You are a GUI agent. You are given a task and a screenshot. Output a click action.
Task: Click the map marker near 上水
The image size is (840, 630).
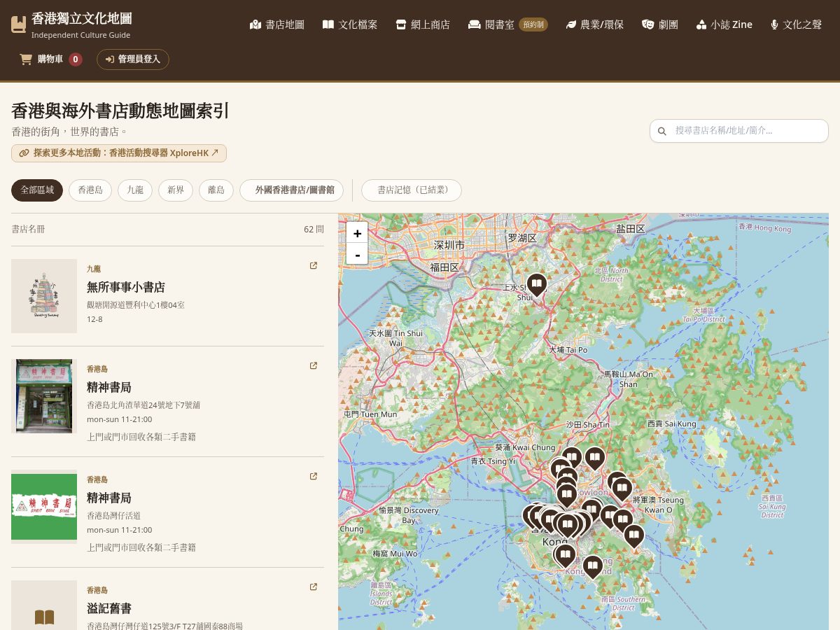537,284
